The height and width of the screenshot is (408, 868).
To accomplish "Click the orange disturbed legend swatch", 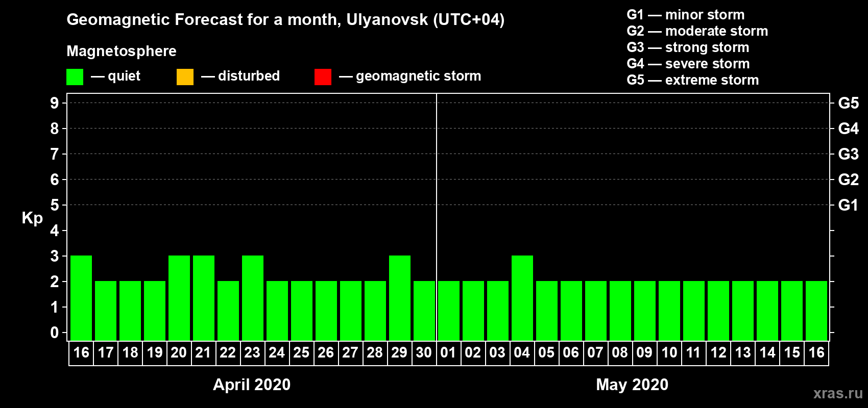I will pos(185,77).
